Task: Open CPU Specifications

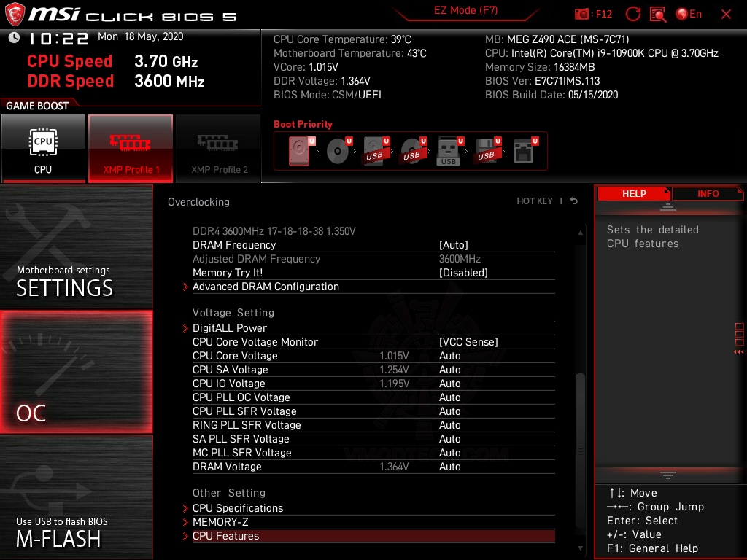Action: click(x=237, y=507)
